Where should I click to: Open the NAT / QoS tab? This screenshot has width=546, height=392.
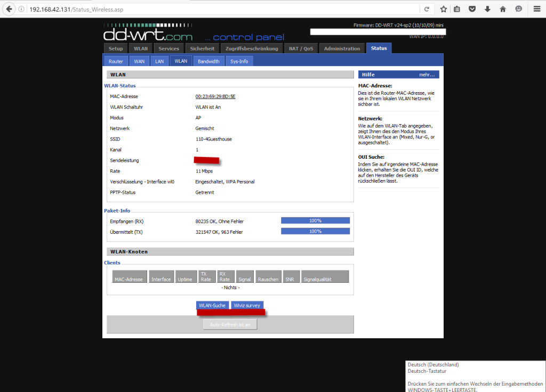pyautogui.click(x=301, y=48)
